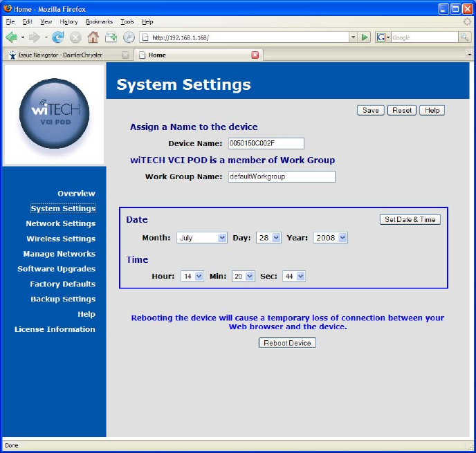The height and width of the screenshot is (453, 476).
Task: Click the Google search engine icon
Action: pyautogui.click(x=381, y=37)
